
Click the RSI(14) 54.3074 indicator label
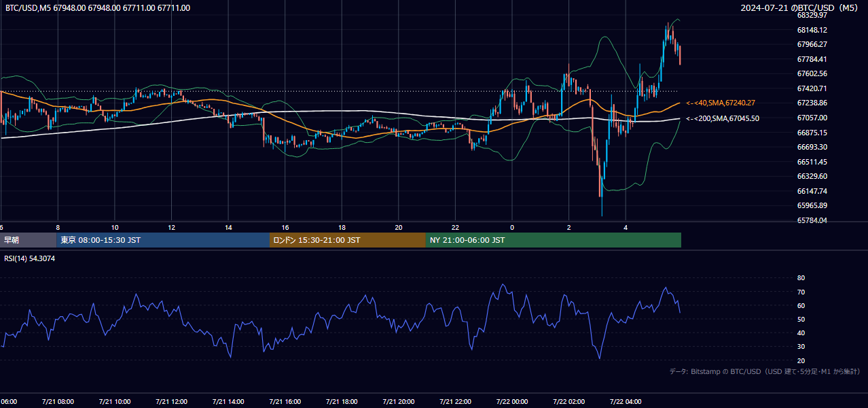[x=30, y=258]
